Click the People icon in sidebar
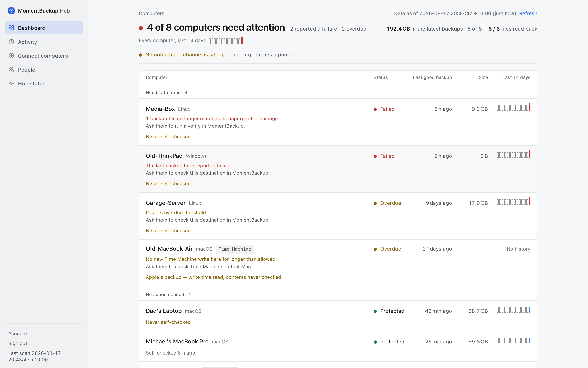 coord(11,70)
